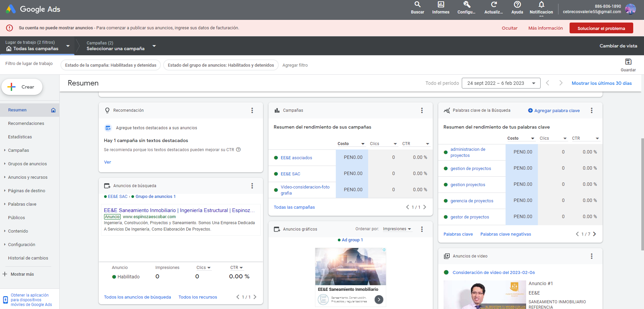Open Costo column dropdown in Campañas card

351,144
